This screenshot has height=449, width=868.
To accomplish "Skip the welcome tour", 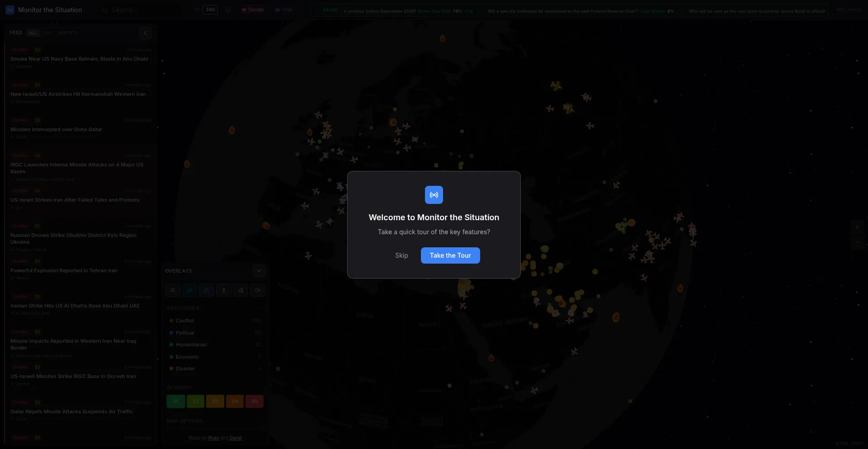I will (401, 255).
